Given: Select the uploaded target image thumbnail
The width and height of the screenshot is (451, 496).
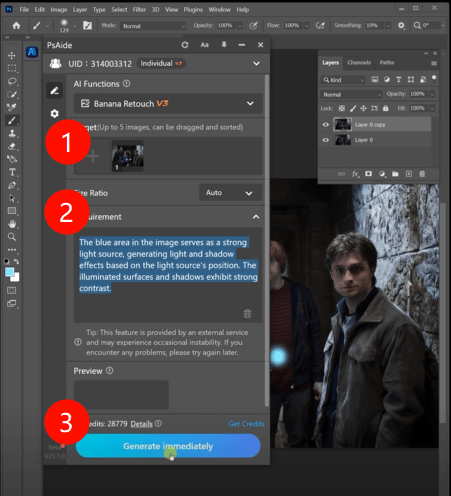Looking at the screenshot, I should [128, 156].
